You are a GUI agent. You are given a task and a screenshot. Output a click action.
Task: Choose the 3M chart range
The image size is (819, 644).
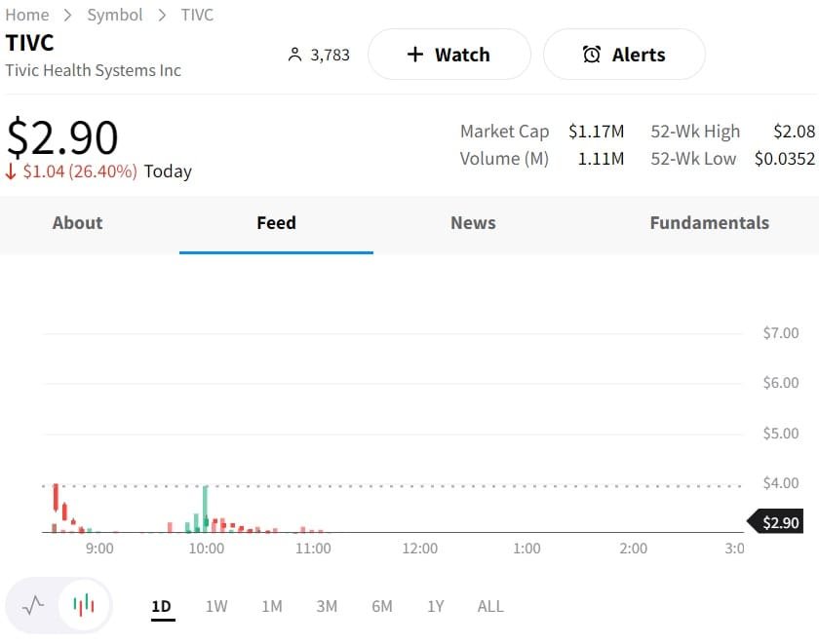coord(327,606)
